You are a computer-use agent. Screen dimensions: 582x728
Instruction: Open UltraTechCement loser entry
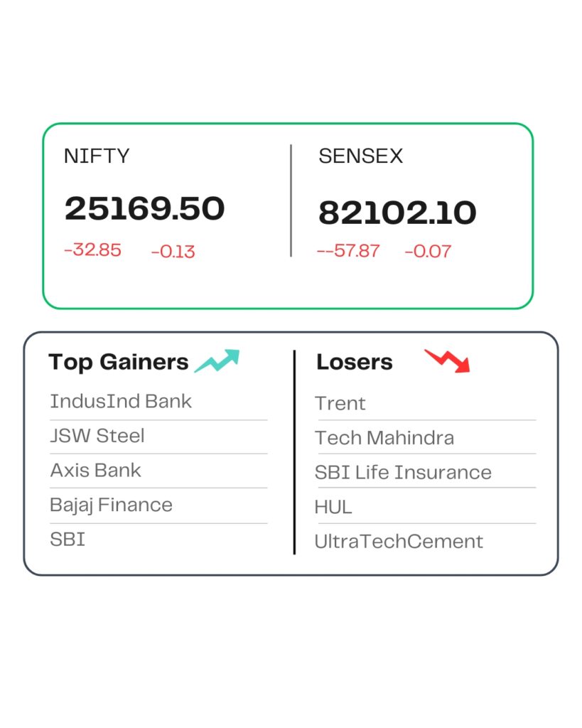click(x=399, y=541)
